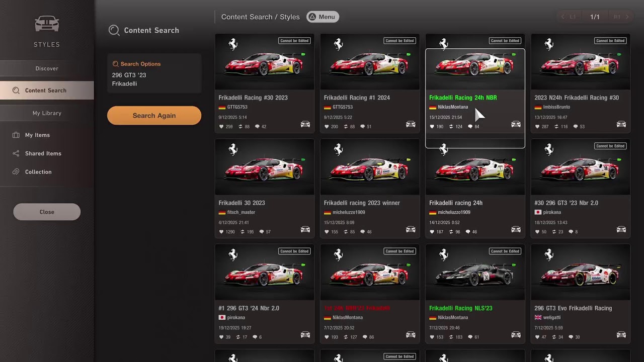Click car icon on 2023 N24h Frikadelli Racing #30 card
The height and width of the screenshot is (362, 644).
[x=621, y=124]
